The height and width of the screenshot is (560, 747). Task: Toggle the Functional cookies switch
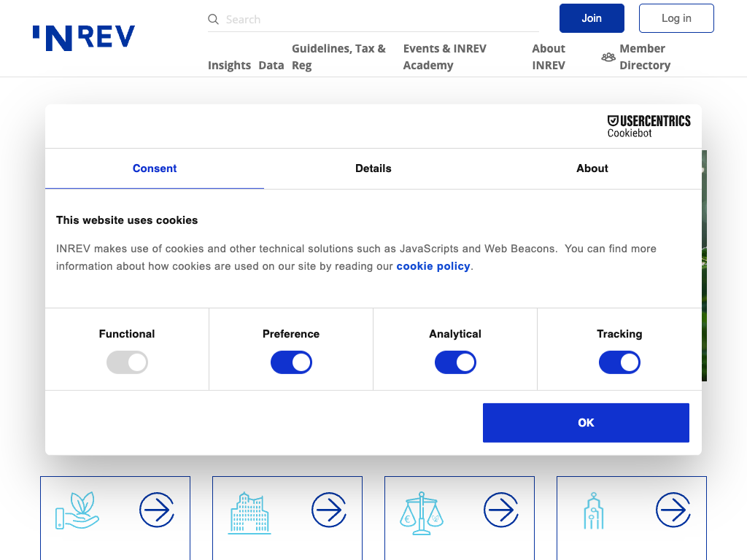[127, 362]
